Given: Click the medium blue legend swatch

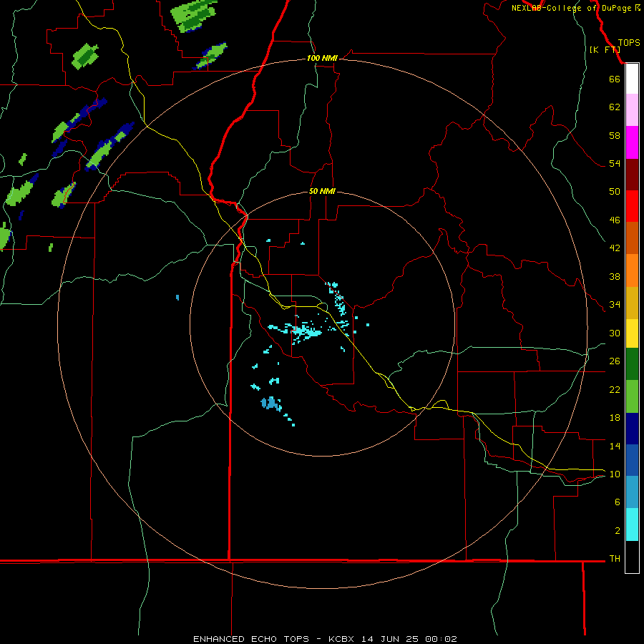Looking at the screenshot, I should pos(632,460).
